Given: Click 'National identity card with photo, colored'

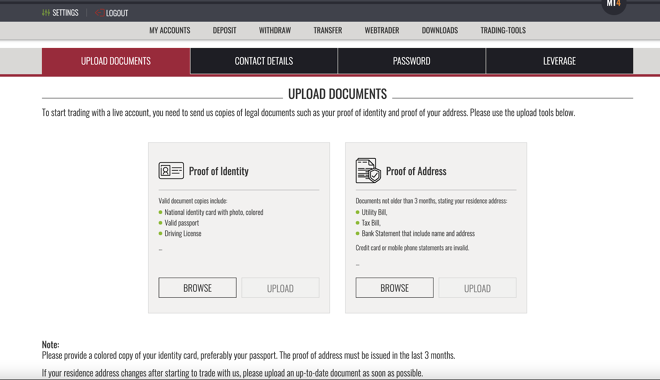Looking at the screenshot, I should [x=214, y=212].
